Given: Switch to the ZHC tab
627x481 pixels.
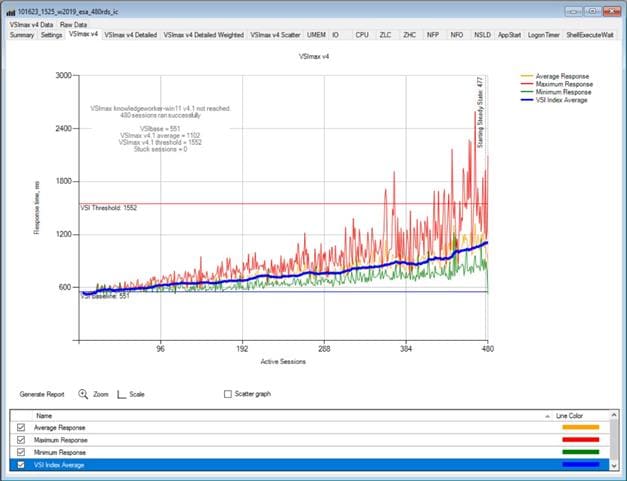Looking at the screenshot, I should coord(409,35).
